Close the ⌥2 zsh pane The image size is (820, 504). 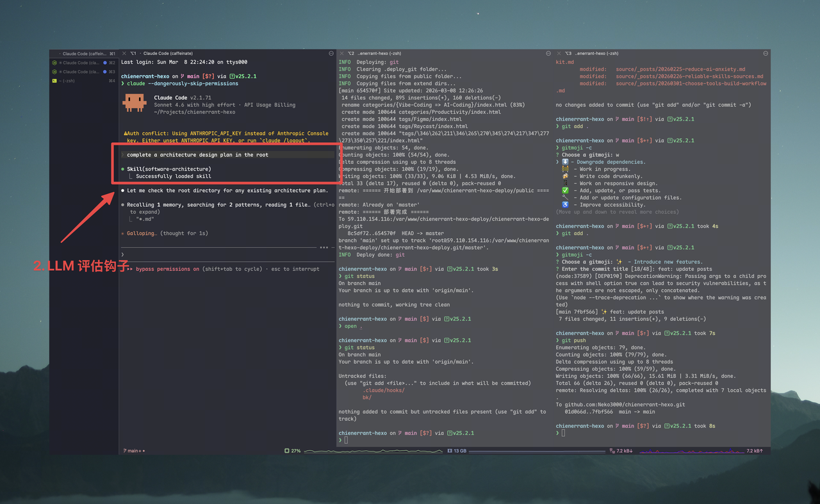pos(341,53)
